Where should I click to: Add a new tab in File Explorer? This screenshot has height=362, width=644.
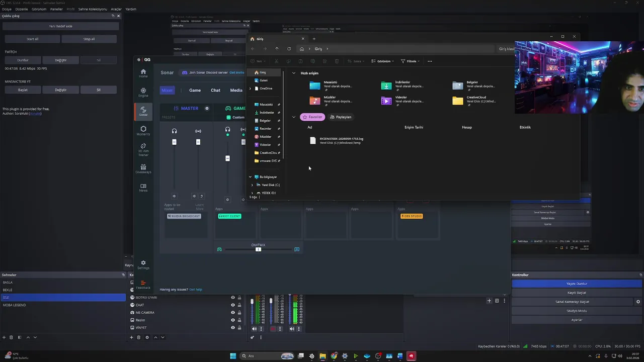click(x=314, y=39)
